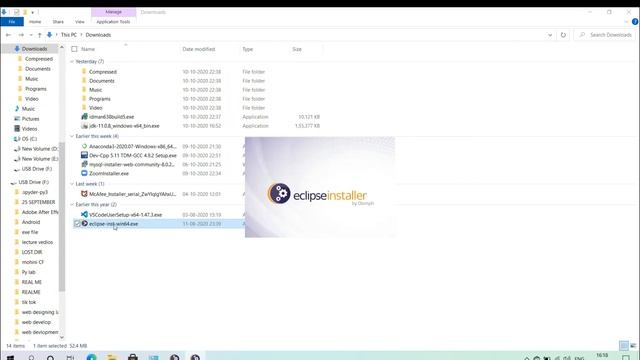The image size is (640, 360).
Task: Open the 25 SEPTEMBER folder in sidebar
Action: (x=38, y=202)
